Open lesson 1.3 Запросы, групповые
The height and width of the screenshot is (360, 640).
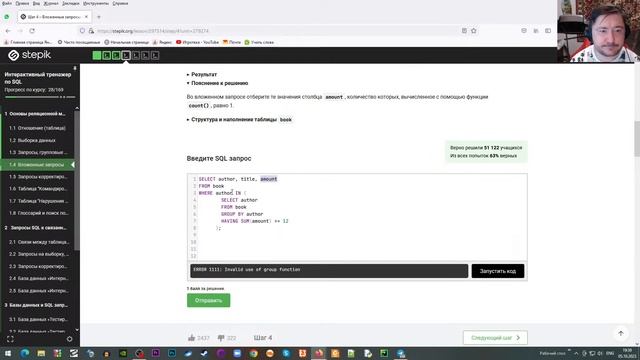38,152
